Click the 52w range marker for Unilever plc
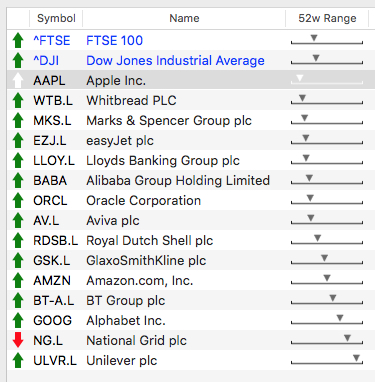The width and height of the screenshot is (375, 382). (x=356, y=358)
